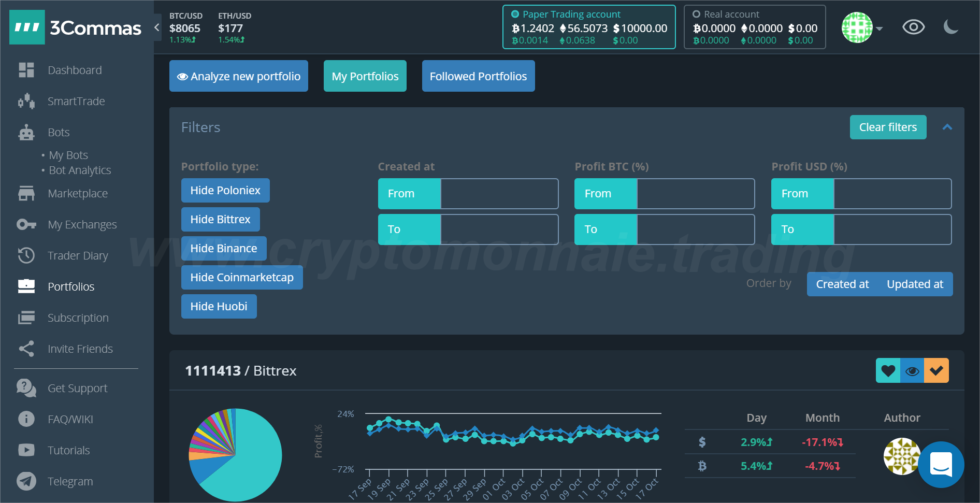Click the dollar daily 2.9% value
980x503 pixels.
click(x=756, y=442)
